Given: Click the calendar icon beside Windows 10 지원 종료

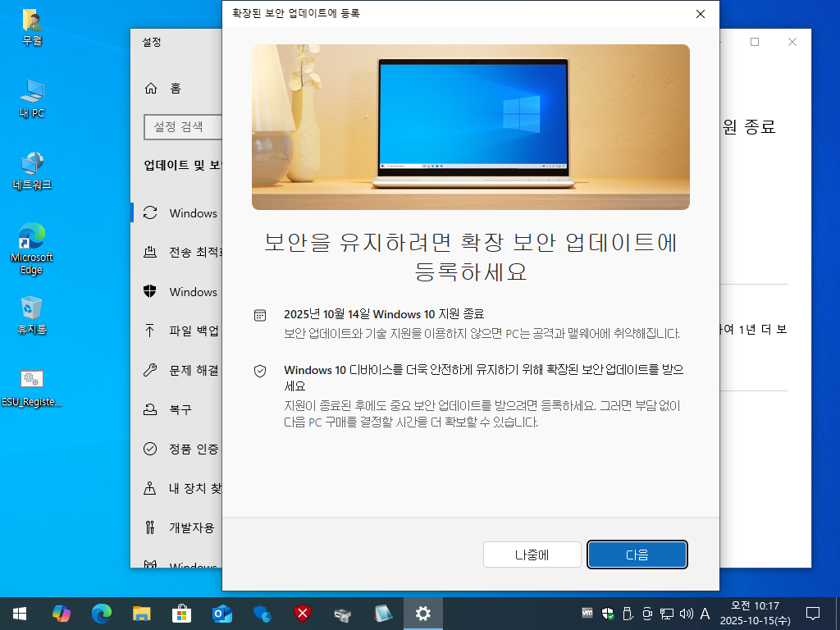Looking at the screenshot, I should pyautogui.click(x=260, y=315).
